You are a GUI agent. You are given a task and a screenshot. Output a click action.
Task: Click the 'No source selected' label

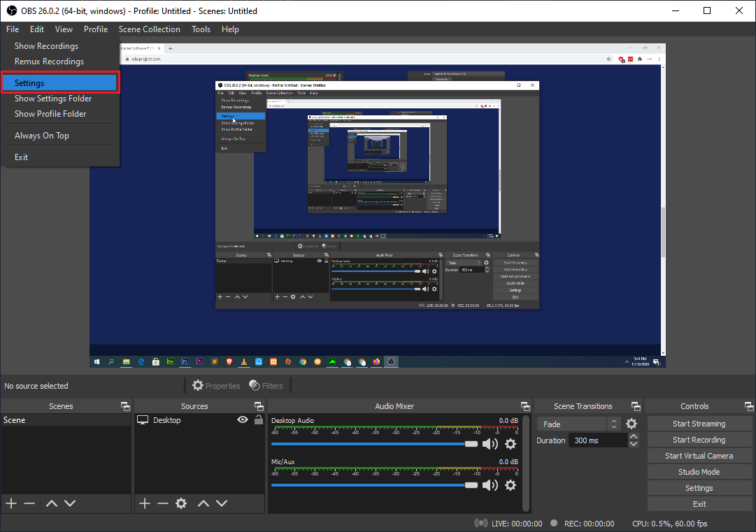coord(36,385)
